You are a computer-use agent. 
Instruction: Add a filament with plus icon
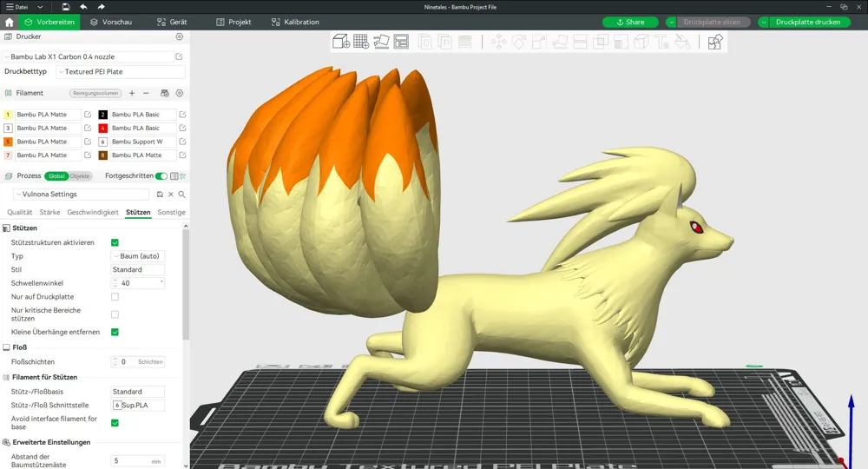tap(132, 93)
